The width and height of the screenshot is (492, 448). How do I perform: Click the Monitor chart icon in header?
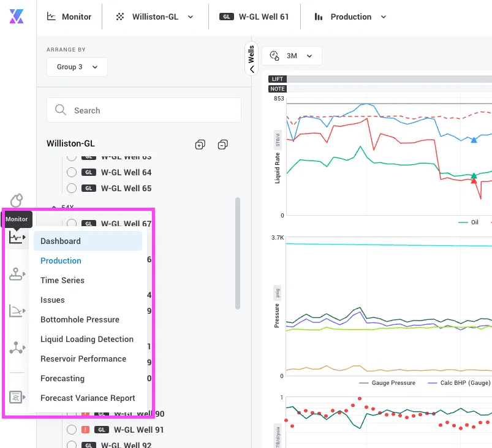[x=51, y=17]
